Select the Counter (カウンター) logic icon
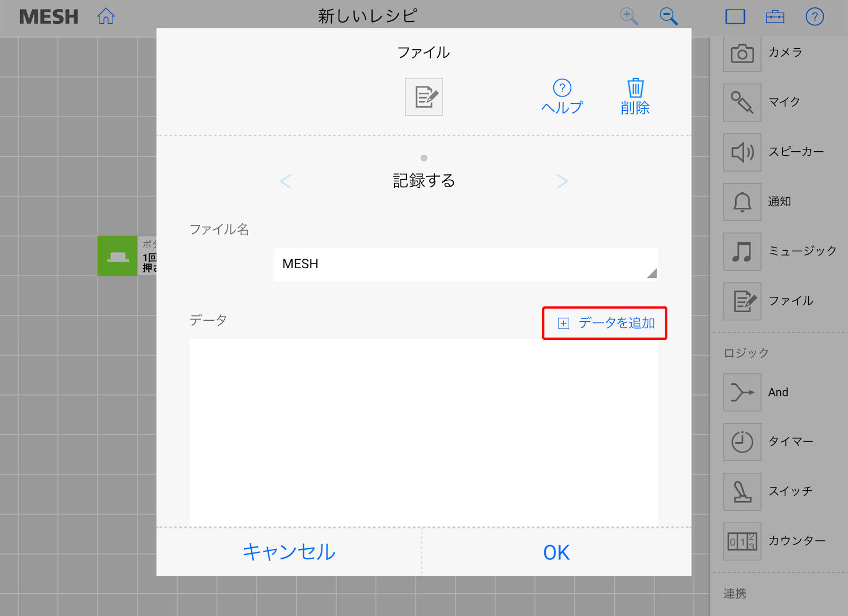This screenshot has height=616, width=848. click(x=742, y=541)
